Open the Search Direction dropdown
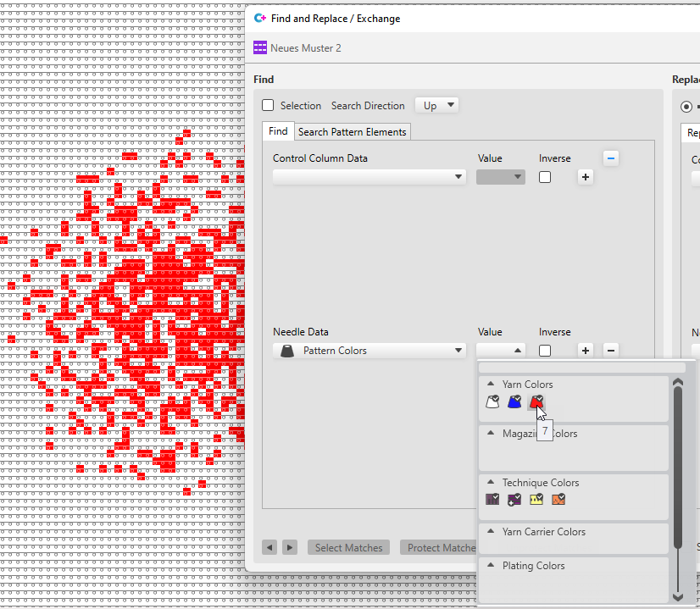This screenshot has width=700, height=609. point(437,106)
